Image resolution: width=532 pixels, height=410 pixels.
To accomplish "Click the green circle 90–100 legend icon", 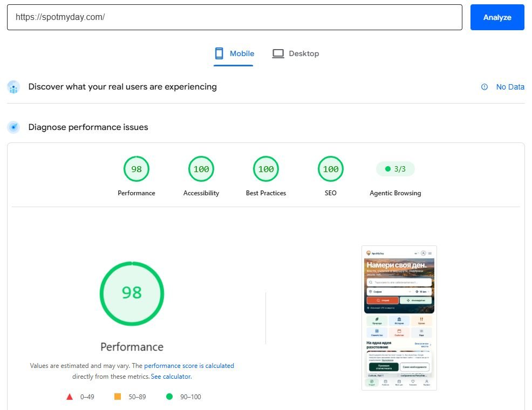I will click(x=169, y=397).
